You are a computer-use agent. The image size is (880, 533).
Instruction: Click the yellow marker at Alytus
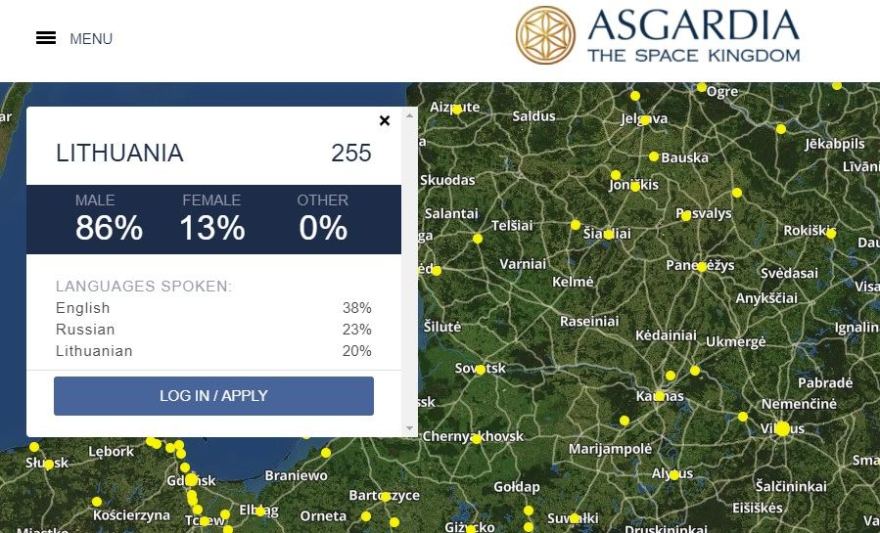click(674, 475)
